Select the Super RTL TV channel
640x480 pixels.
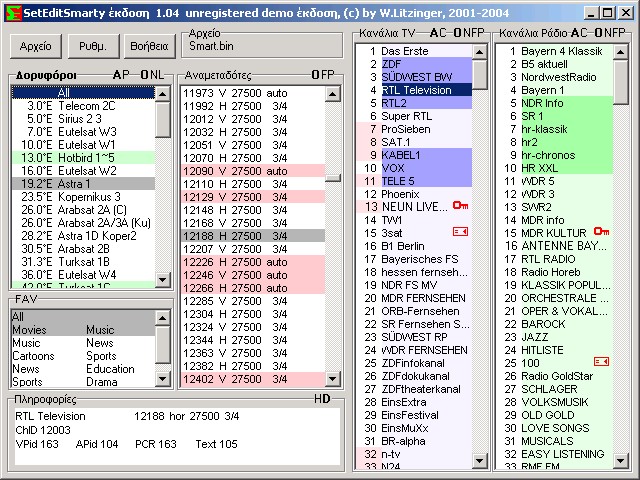406,116
